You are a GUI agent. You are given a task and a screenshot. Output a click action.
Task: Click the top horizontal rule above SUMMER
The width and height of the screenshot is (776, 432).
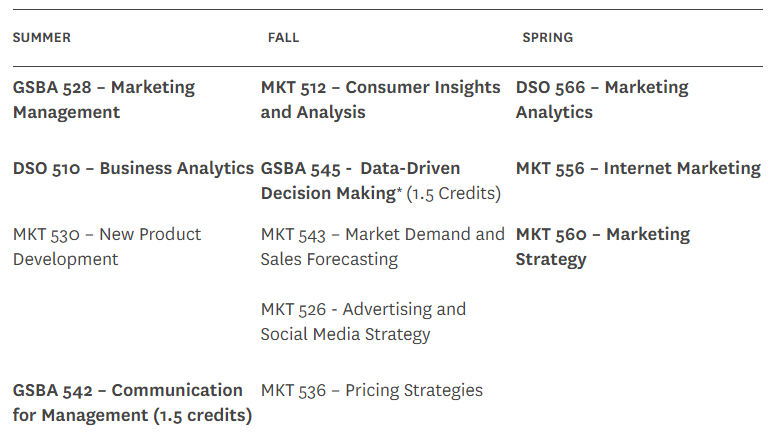click(388, 9)
